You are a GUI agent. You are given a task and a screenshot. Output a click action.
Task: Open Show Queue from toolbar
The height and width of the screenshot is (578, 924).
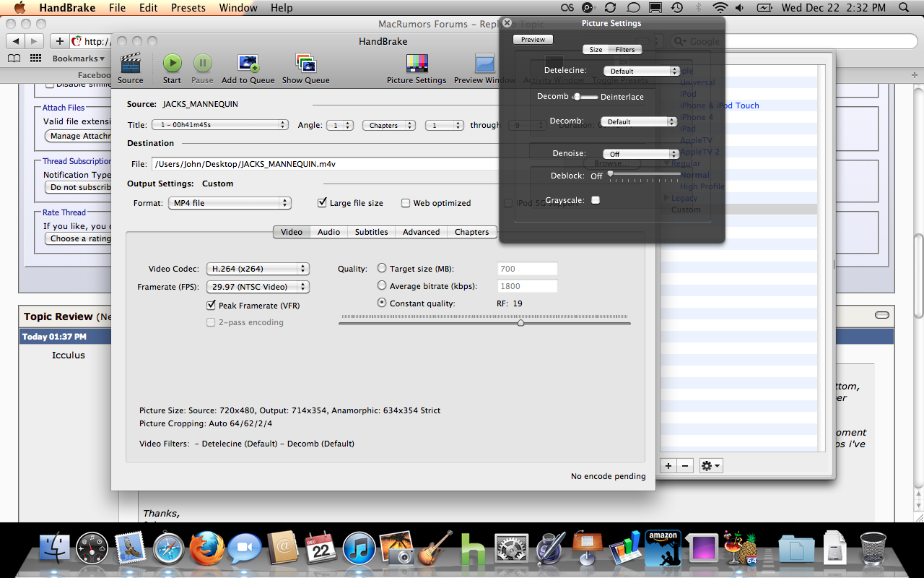tap(305, 63)
